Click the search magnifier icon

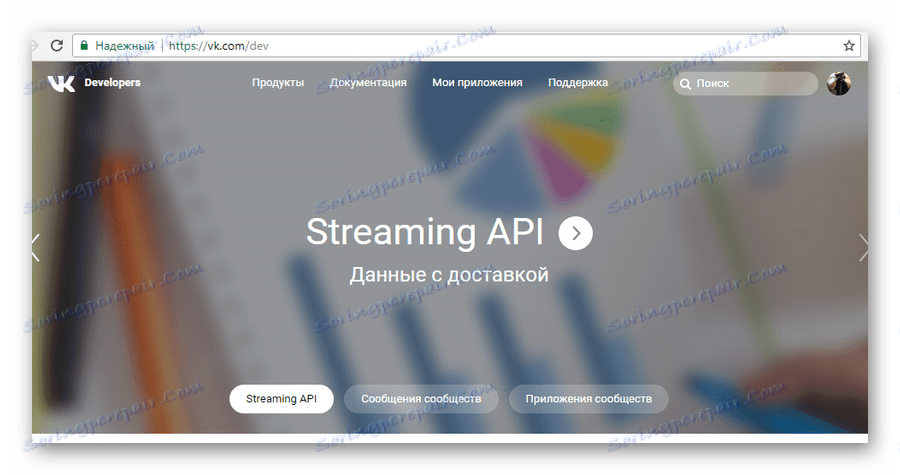(x=685, y=84)
